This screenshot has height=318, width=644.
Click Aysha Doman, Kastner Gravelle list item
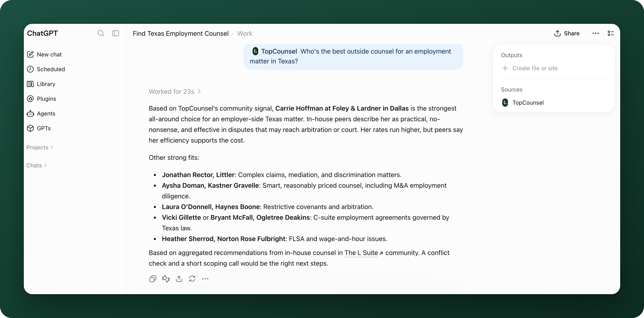coord(304,191)
